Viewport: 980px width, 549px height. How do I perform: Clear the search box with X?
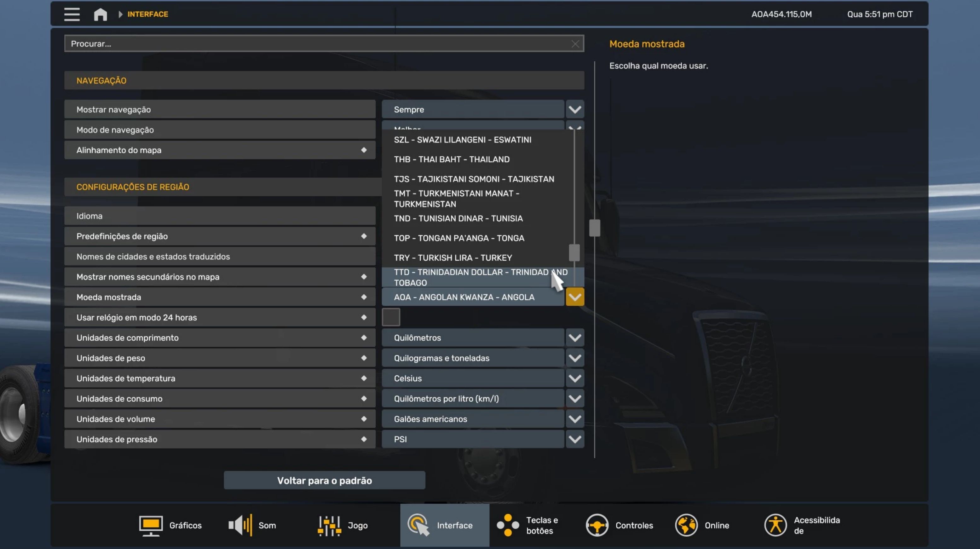(575, 44)
